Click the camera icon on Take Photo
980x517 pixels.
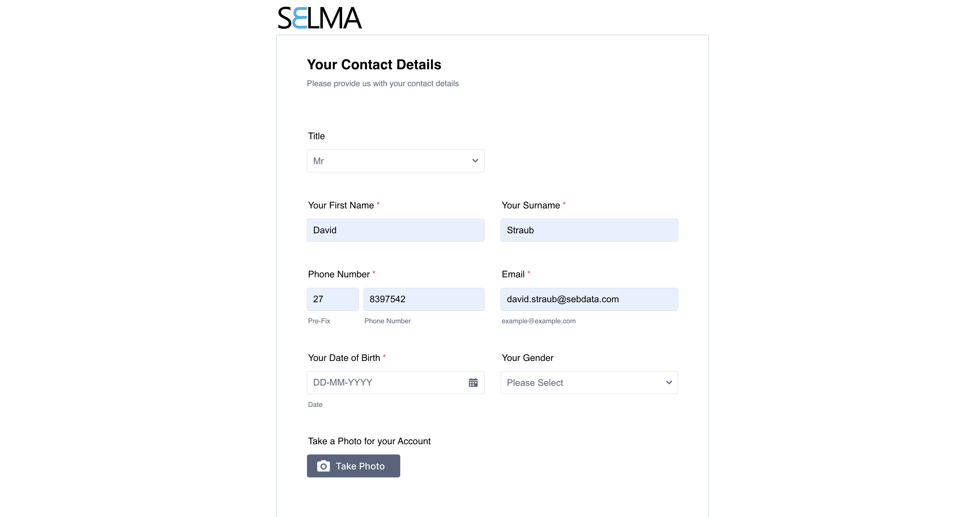tap(323, 466)
